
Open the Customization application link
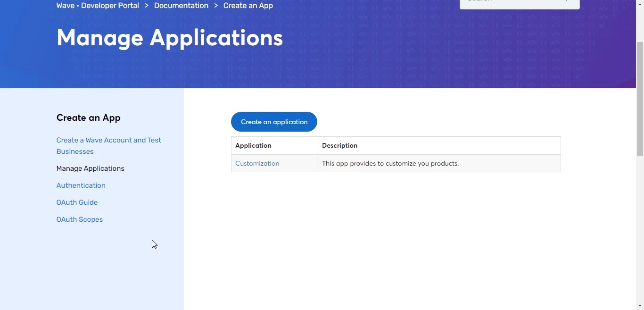click(257, 163)
